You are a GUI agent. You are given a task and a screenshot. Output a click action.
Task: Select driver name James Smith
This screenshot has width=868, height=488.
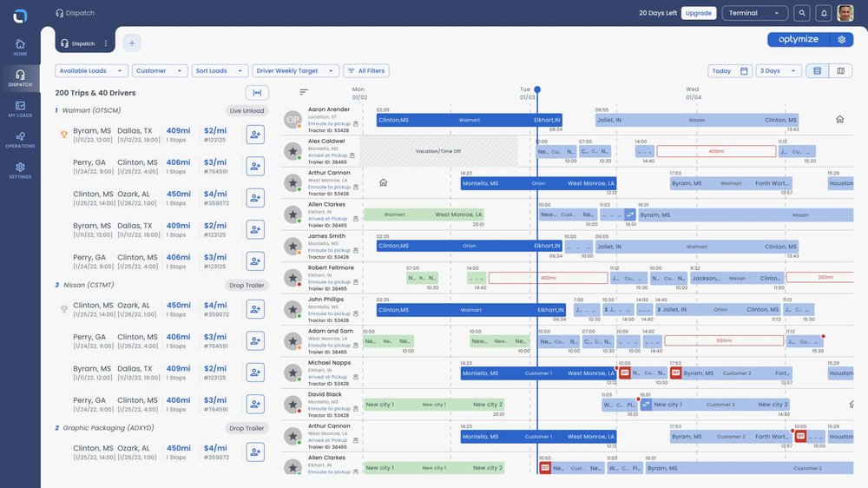pyautogui.click(x=326, y=236)
